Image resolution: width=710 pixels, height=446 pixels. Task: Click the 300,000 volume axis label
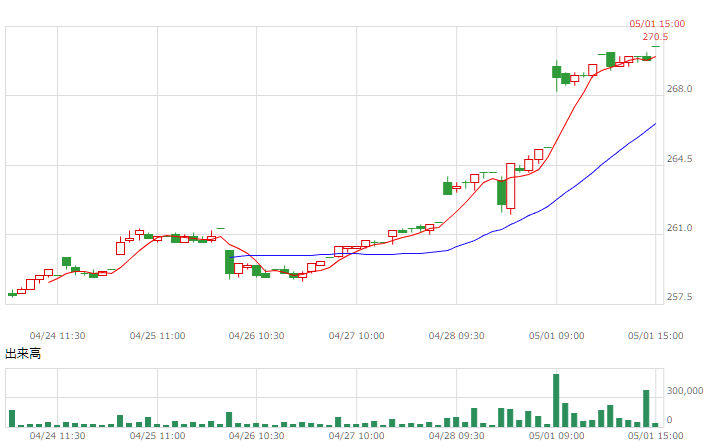coord(685,390)
